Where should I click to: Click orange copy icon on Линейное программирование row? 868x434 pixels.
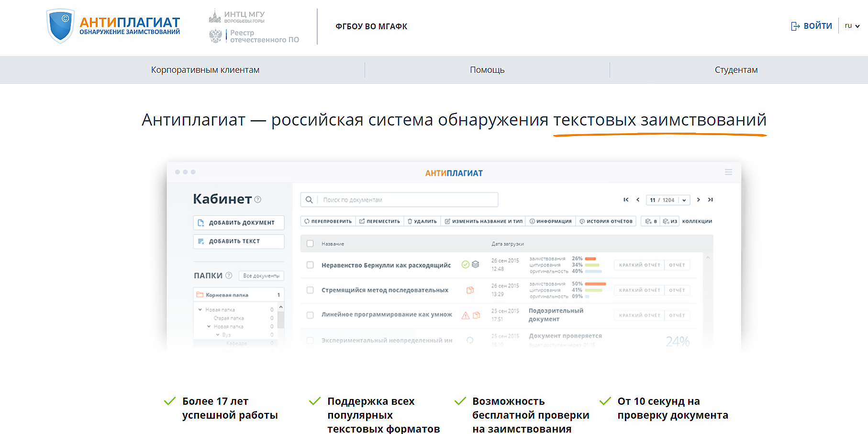[x=476, y=315]
